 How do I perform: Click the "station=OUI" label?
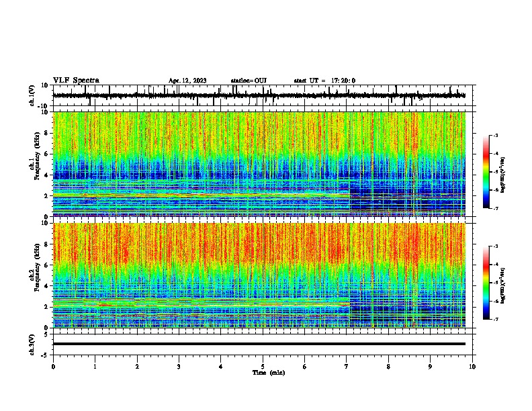249,81
